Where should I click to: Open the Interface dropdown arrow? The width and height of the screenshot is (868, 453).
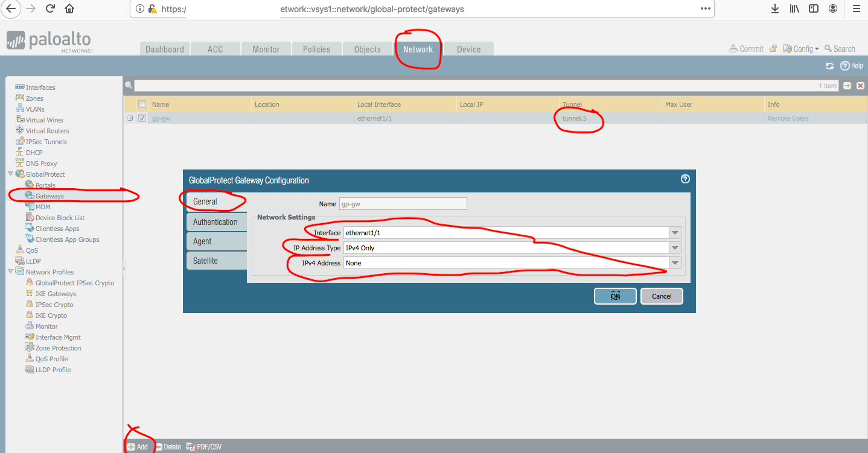[675, 233]
